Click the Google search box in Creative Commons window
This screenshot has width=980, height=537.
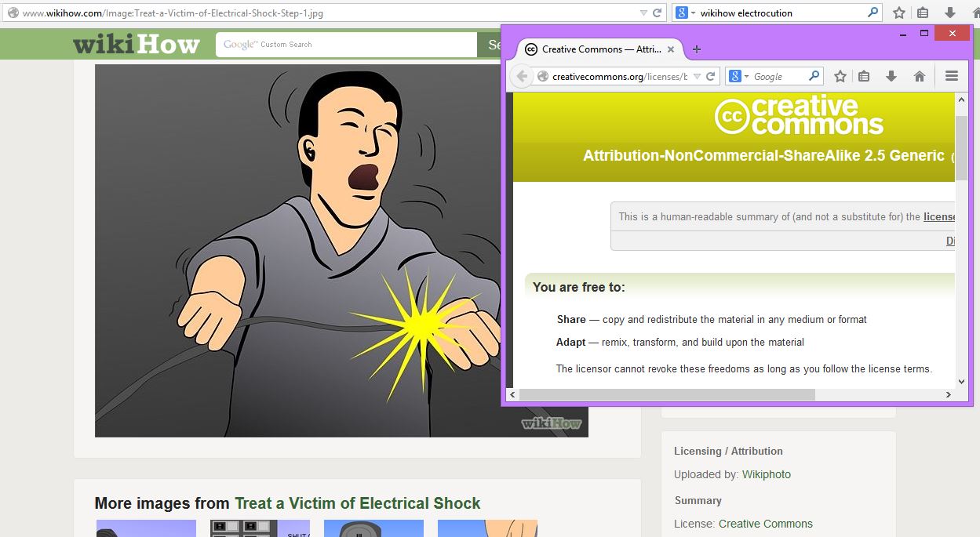click(779, 76)
